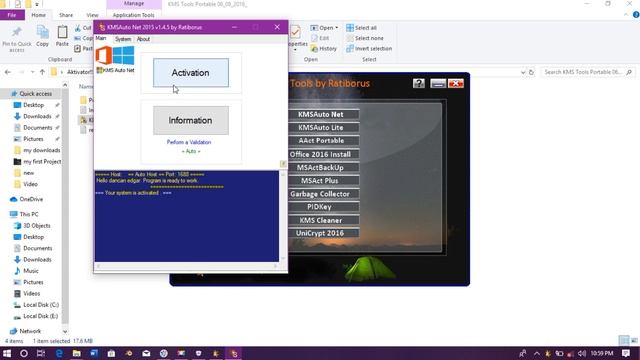Open the About tab in KMSAuto Net

[x=143, y=39]
